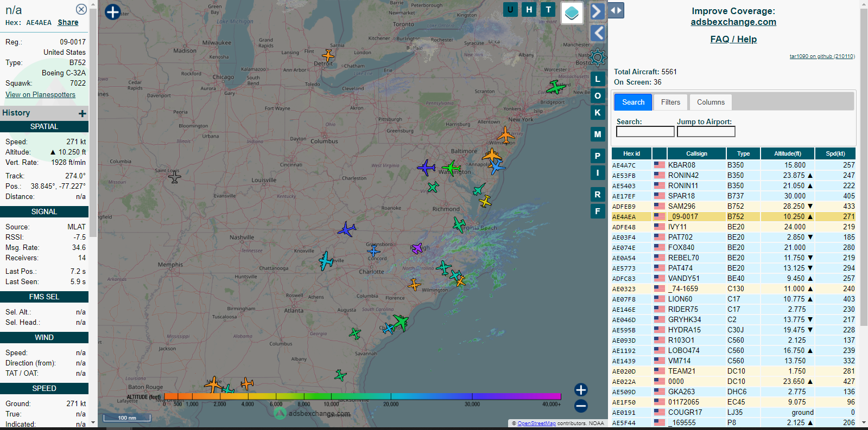Toggle the K map option button

click(x=598, y=113)
